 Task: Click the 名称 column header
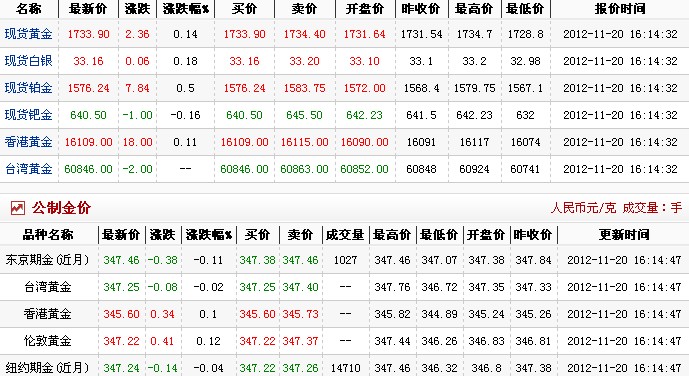pyautogui.click(x=29, y=9)
